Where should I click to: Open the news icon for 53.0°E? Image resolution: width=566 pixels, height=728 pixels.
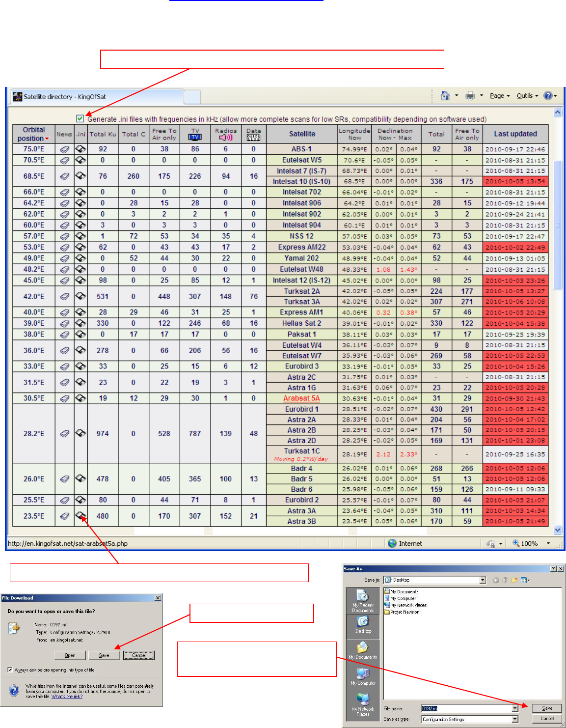(x=64, y=247)
